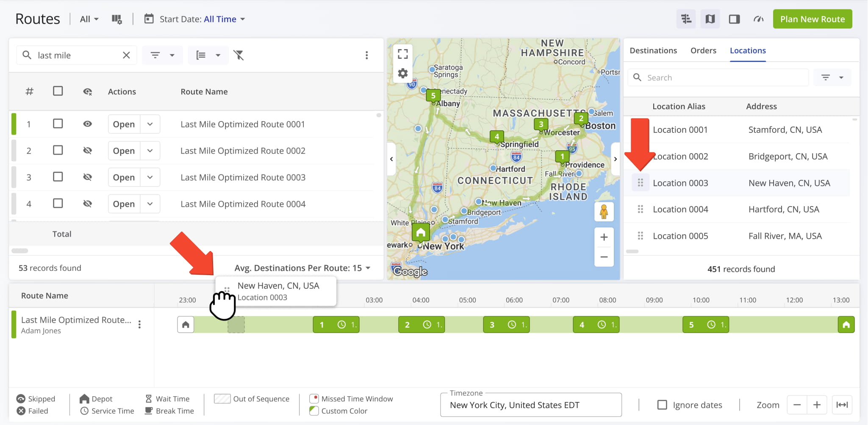
Task: Open map settings gear
Action: (x=402, y=74)
